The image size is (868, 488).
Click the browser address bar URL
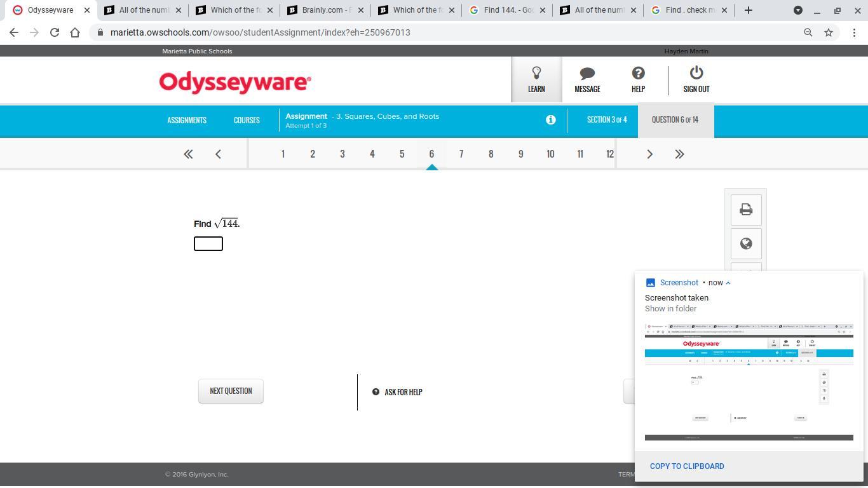[x=261, y=32]
